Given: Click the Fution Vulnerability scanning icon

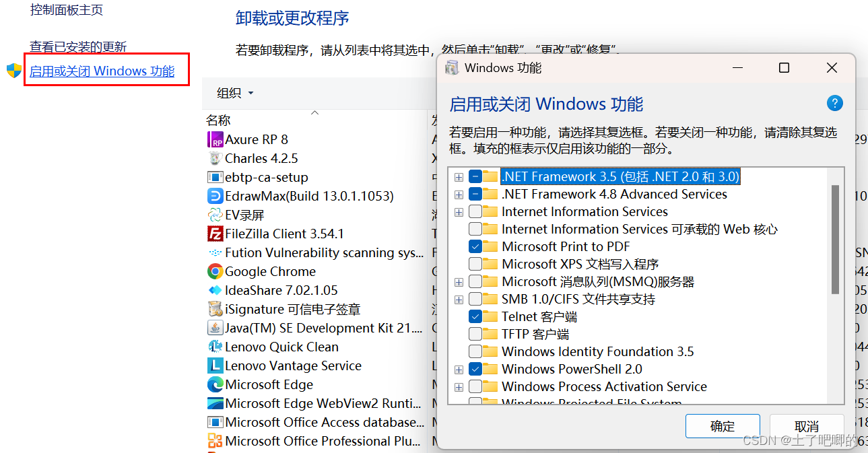Looking at the screenshot, I should (215, 252).
